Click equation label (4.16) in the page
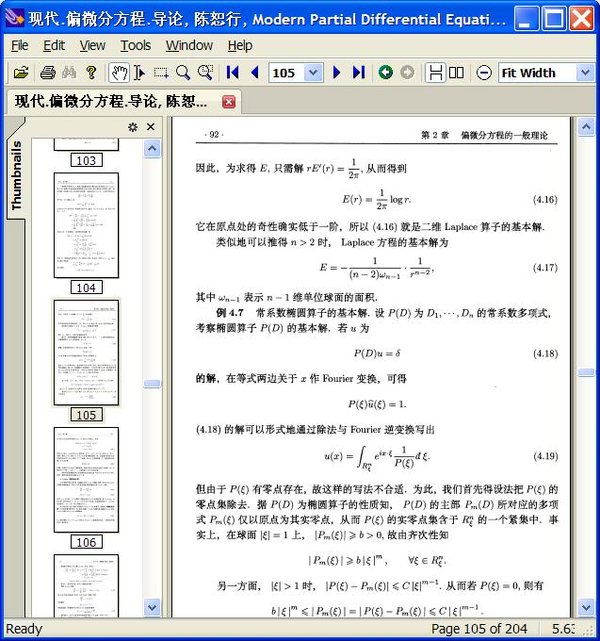The width and height of the screenshot is (600, 641). pos(545,199)
